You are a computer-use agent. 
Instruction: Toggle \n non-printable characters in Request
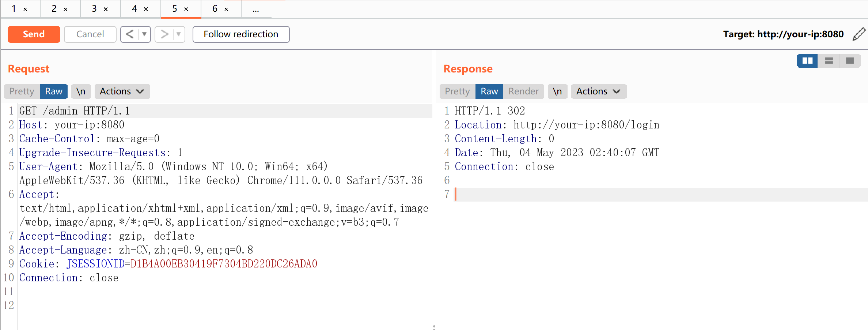pos(81,91)
